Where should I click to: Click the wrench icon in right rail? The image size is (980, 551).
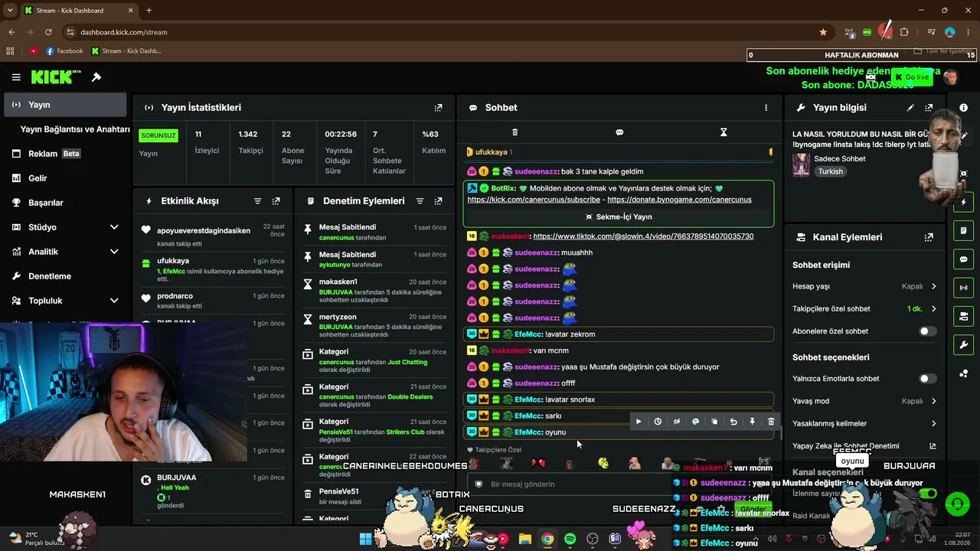(x=963, y=345)
